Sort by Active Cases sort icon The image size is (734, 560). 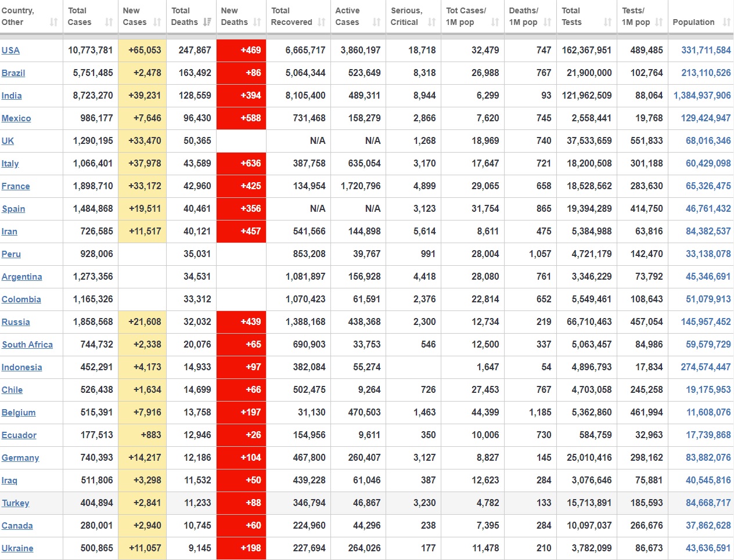(x=376, y=22)
